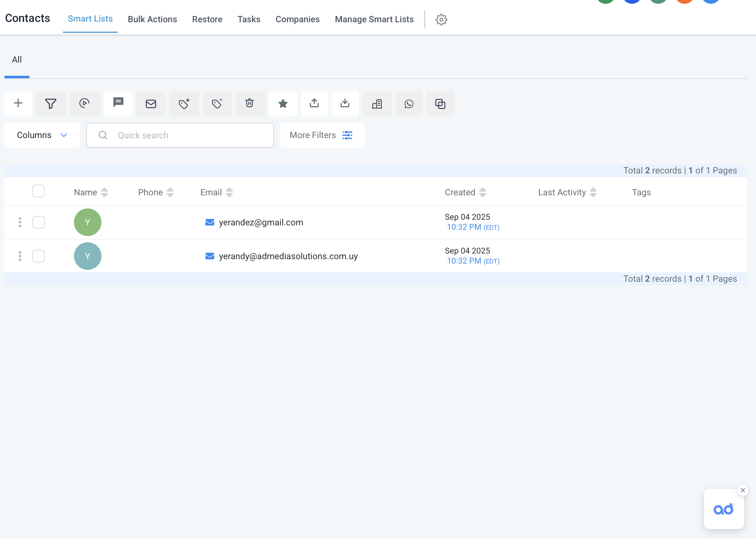Image resolution: width=756 pixels, height=539 pixels.
Task: Sort by the Created column arrows
Action: (x=482, y=192)
